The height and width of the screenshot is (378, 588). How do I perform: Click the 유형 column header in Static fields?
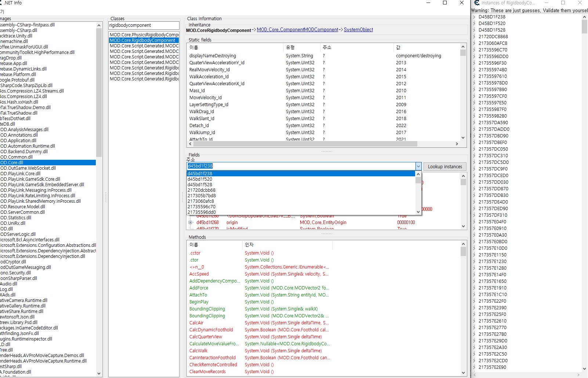(x=290, y=47)
